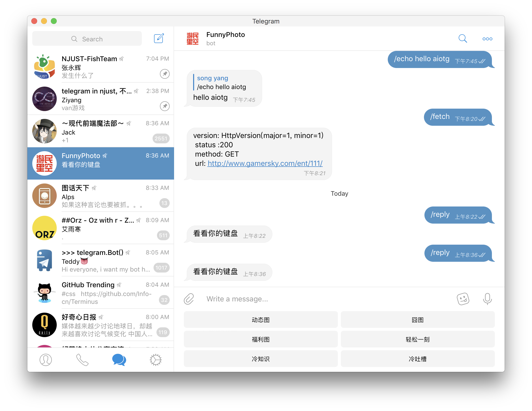Select the highlighted FunnyPhoto chat row
The width and height of the screenshot is (532, 411).
click(x=101, y=163)
